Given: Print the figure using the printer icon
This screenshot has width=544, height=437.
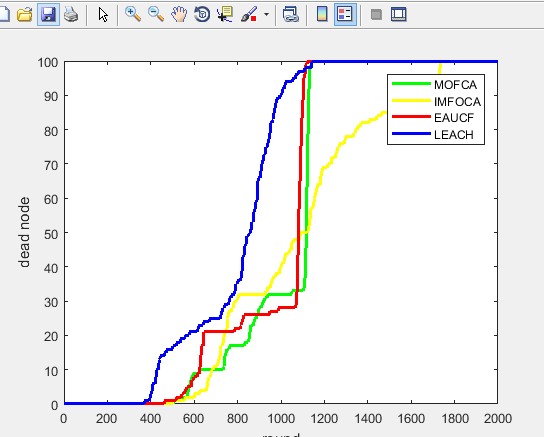Looking at the screenshot, I should pyautogui.click(x=71, y=15).
